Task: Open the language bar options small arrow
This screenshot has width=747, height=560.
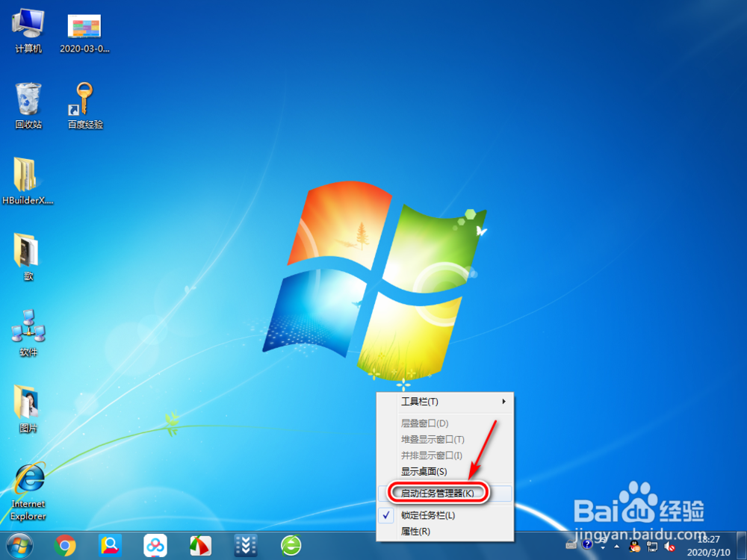Action: pos(603,547)
